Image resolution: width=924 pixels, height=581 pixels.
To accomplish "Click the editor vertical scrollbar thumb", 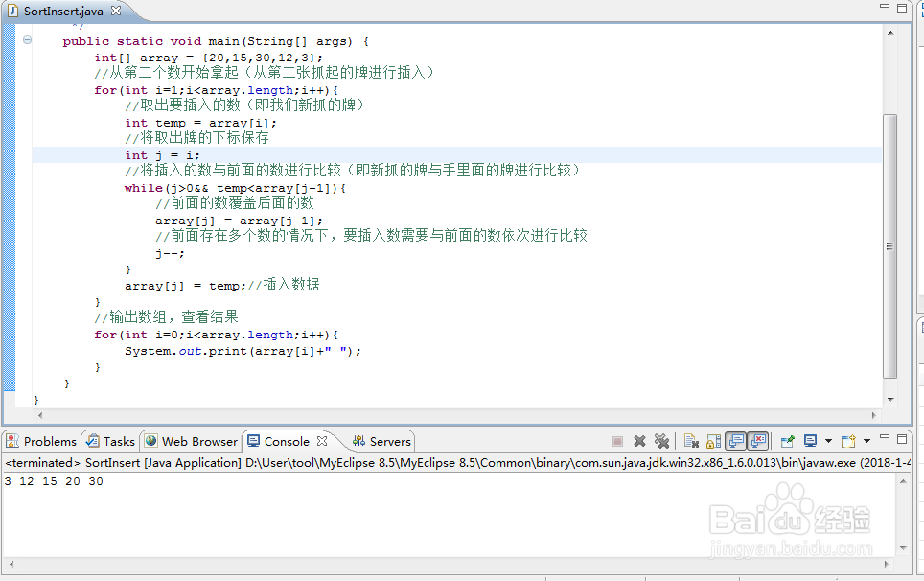I will tap(889, 246).
